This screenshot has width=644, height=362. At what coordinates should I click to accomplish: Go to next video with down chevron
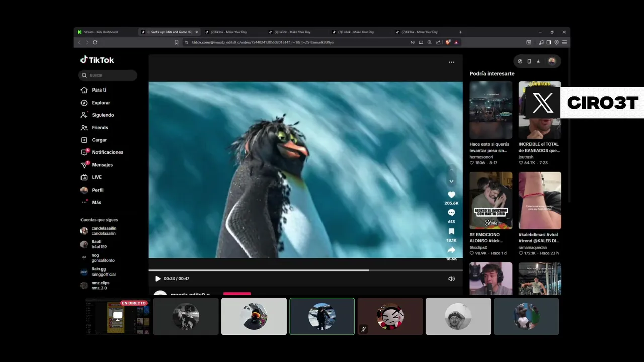tap(451, 181)
